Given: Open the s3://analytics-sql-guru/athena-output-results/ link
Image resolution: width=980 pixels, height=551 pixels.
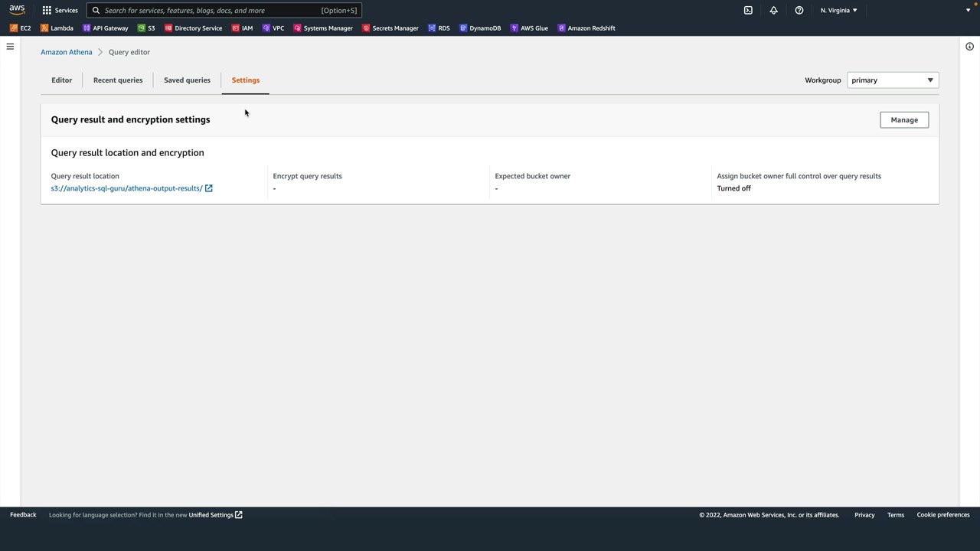Looking at the screenshot, I should click(x=127, y=188).
